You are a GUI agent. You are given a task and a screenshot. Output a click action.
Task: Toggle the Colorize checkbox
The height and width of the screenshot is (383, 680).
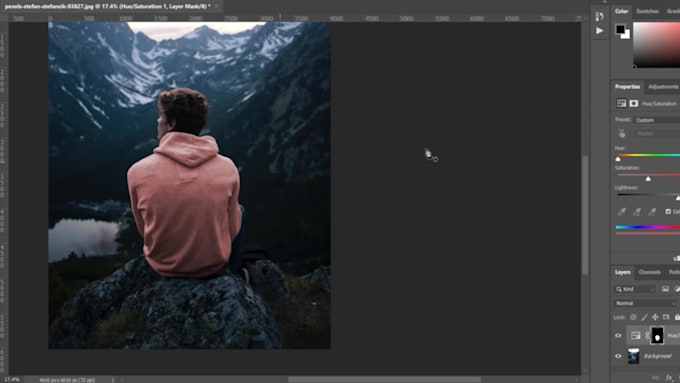pyautogui.click(x=668, y=212)
